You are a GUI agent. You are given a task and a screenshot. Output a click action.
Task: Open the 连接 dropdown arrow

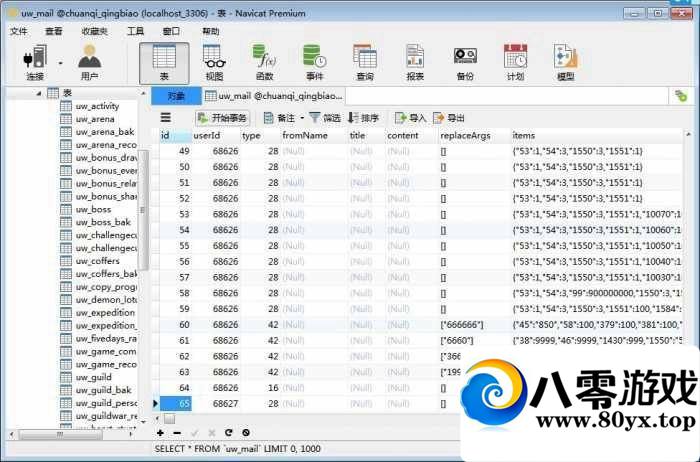[60, 62]
